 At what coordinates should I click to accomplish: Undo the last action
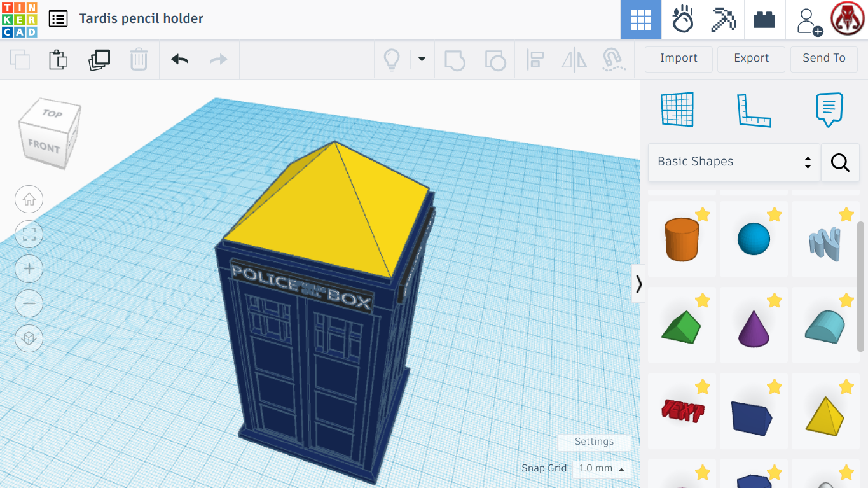pos(180,60)
